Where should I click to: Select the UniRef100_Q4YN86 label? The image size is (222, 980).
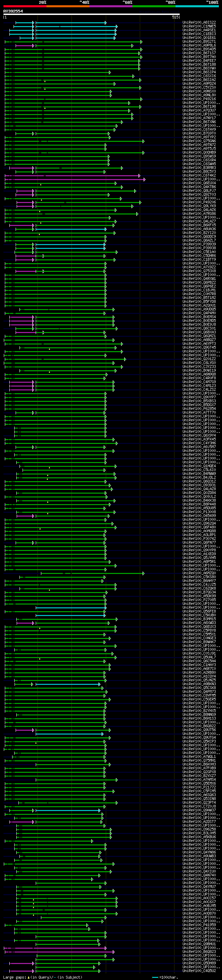point(199,852)
